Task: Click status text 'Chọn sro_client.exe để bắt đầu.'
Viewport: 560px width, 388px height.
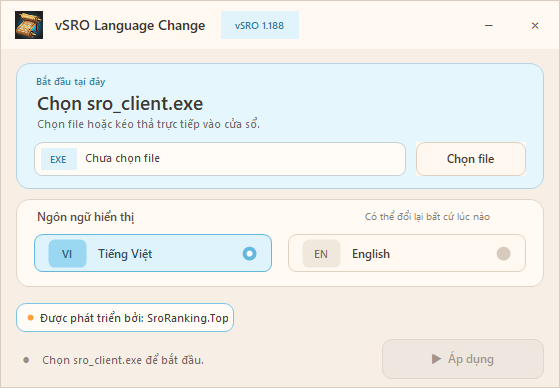Action: [123, 360]
